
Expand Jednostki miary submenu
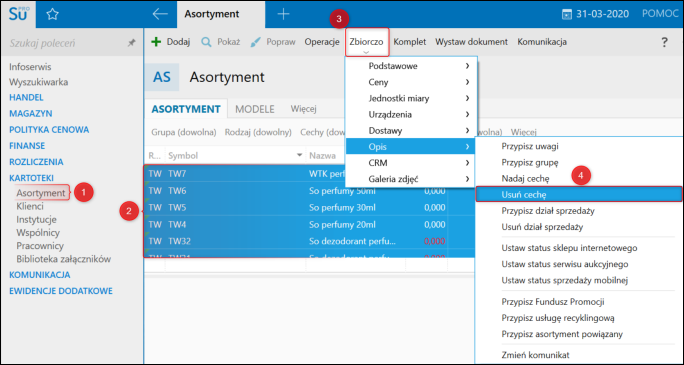[x=411, y=98]
